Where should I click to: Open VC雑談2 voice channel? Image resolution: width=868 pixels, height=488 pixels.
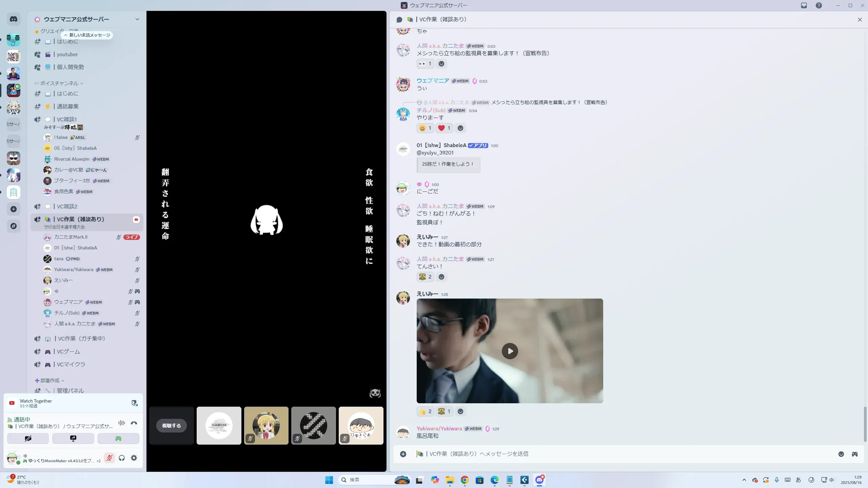67,206
